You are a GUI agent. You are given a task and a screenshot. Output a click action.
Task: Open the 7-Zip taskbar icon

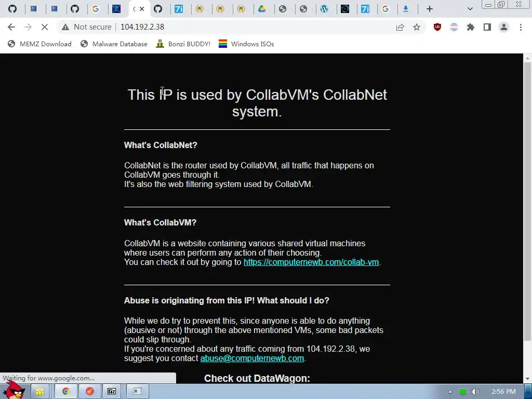click(112, 392)
